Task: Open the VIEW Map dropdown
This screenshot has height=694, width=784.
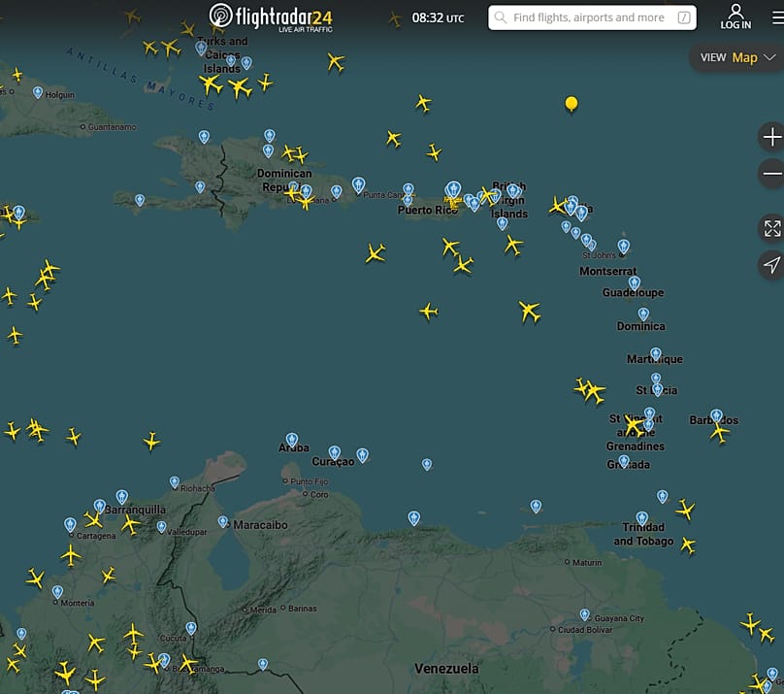Action: point(735,57)
